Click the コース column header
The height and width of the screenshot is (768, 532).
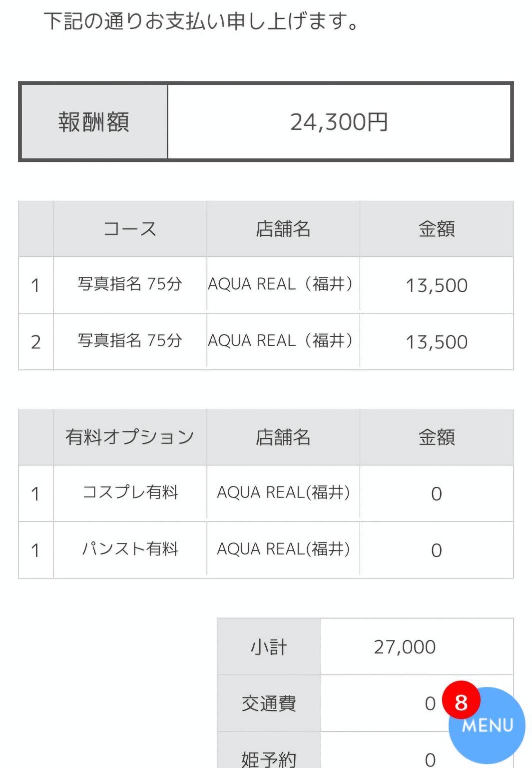[x=130, y=229]
